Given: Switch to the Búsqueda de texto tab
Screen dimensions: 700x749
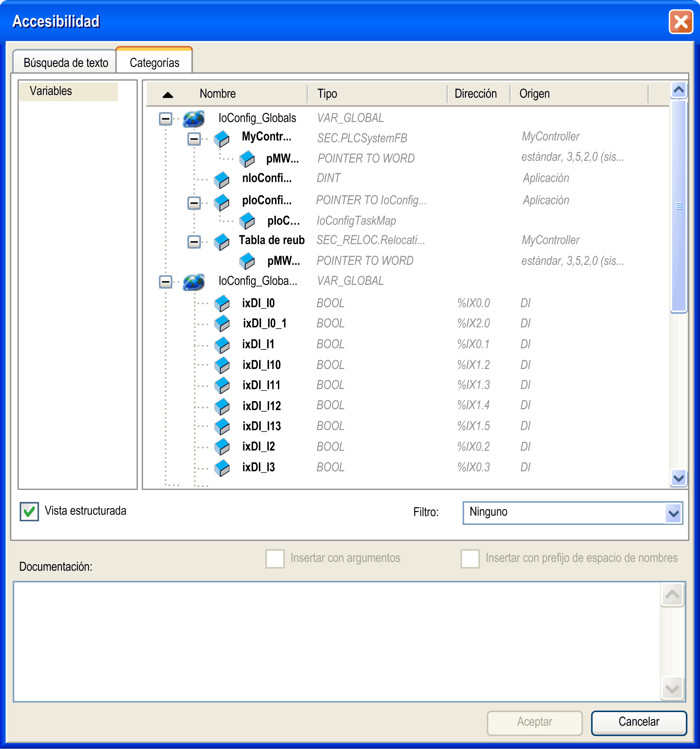Looking at the screenshot, I should (x=66, y=63).
